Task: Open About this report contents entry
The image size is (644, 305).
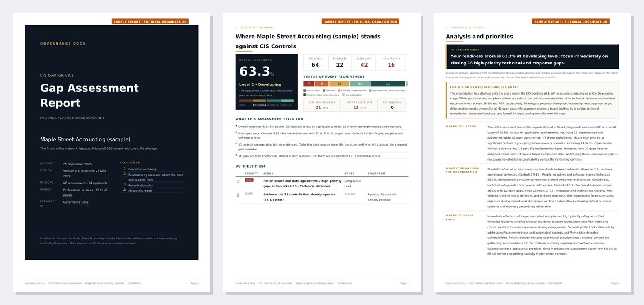Action: 141,190
